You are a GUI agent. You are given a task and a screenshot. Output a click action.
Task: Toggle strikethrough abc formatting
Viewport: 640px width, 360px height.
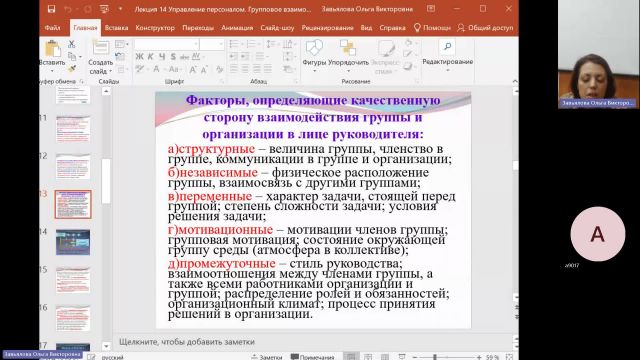coord(184,57)
